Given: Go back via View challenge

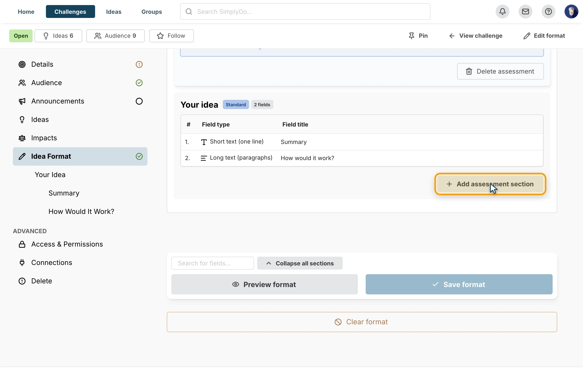Looking at the screenshot, I should tap(475, 36).
